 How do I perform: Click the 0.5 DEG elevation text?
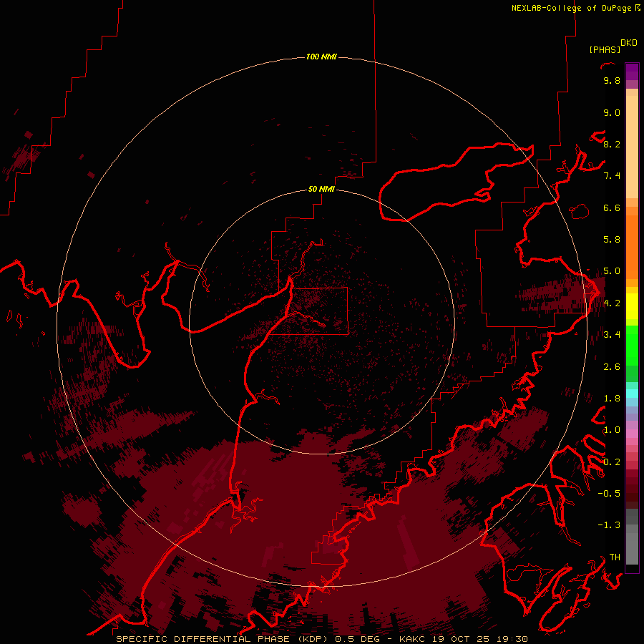tap(358, 639)
